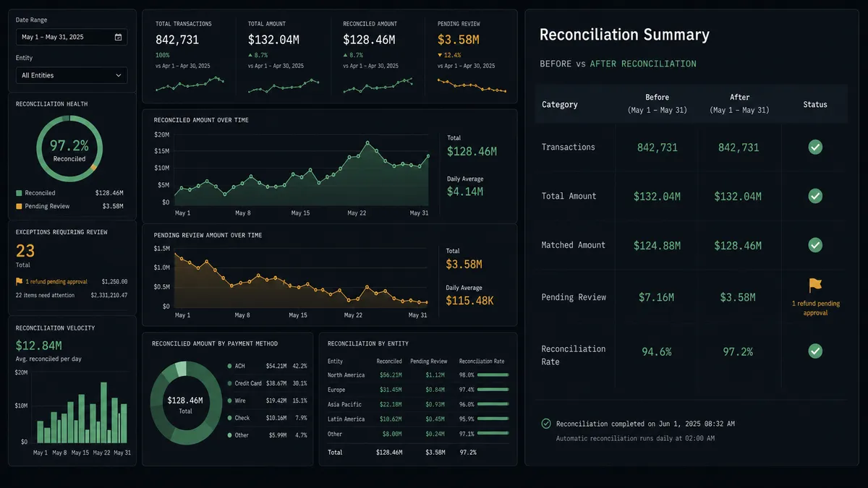Click the Pending Review $3.58M KPI card

473,56
